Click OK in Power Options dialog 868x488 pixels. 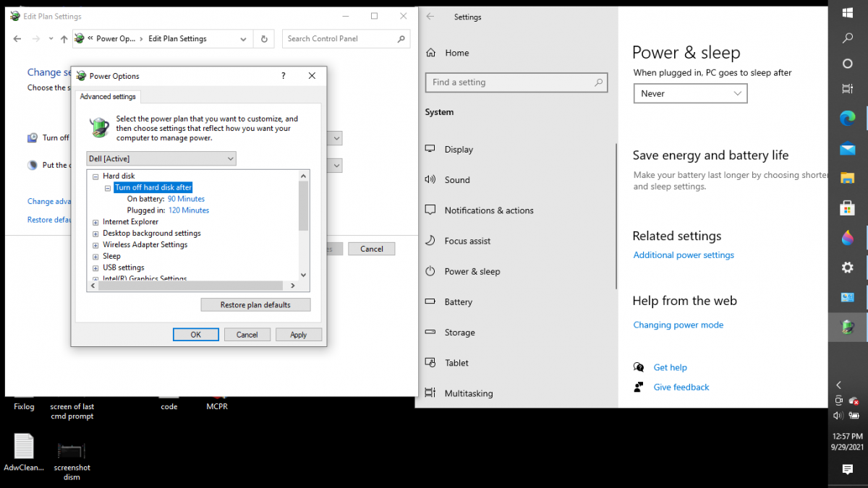click(x=196, y=335)
